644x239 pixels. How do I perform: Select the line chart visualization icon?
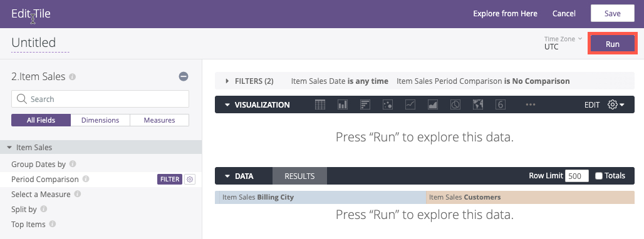pos(410,104)
